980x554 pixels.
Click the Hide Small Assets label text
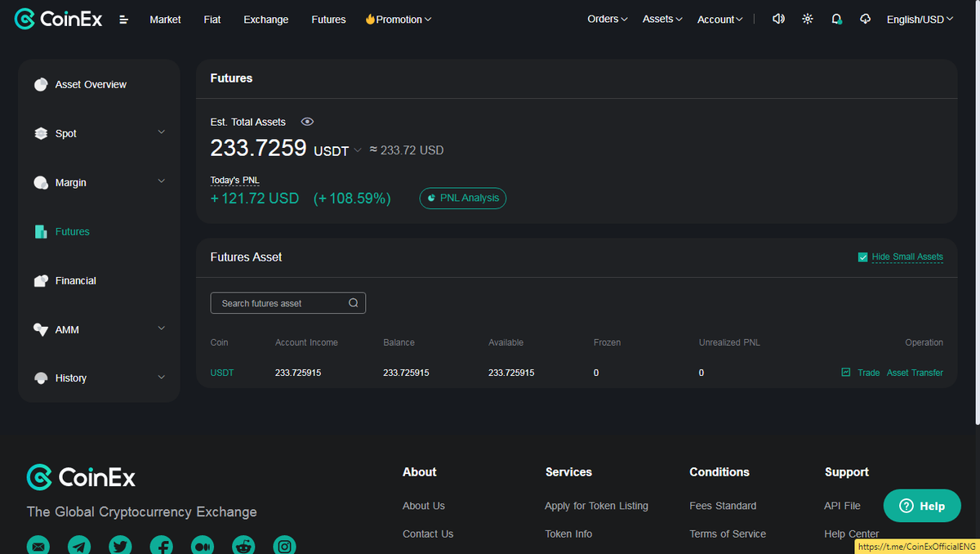[x=907, y=257]
